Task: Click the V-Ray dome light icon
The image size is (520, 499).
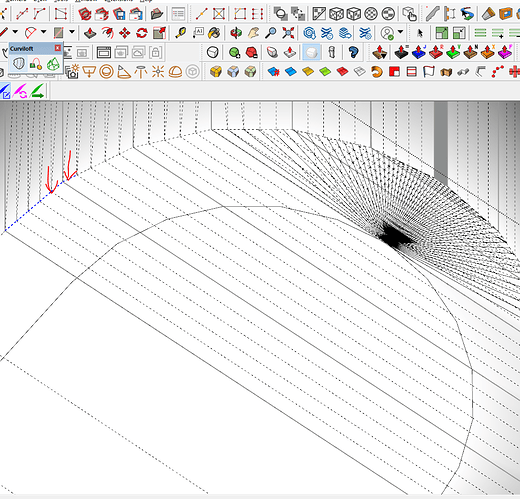Action: [x=175, y=72]
